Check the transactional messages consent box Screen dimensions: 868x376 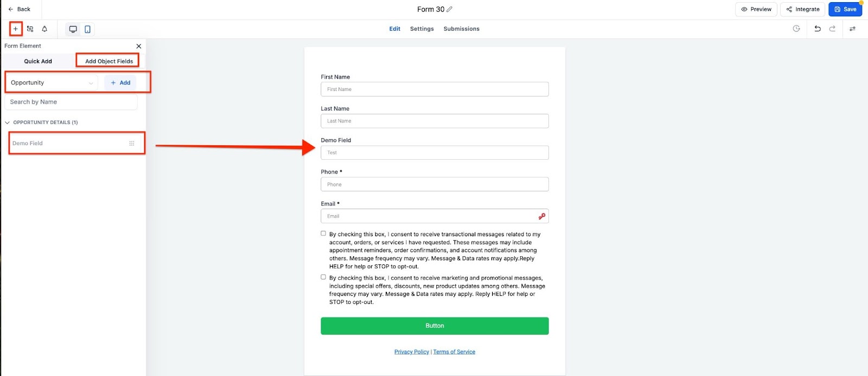(x=323, y=234)
